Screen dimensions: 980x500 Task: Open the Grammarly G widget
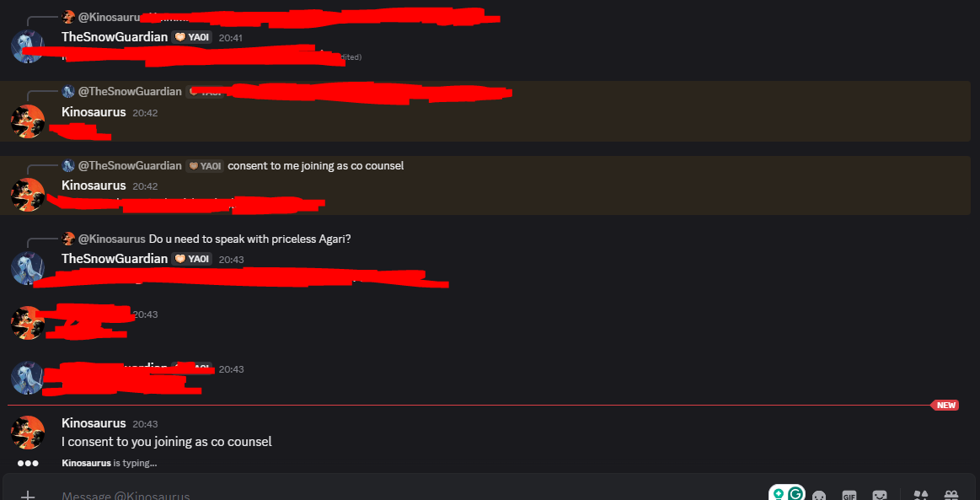click(795, 494)
